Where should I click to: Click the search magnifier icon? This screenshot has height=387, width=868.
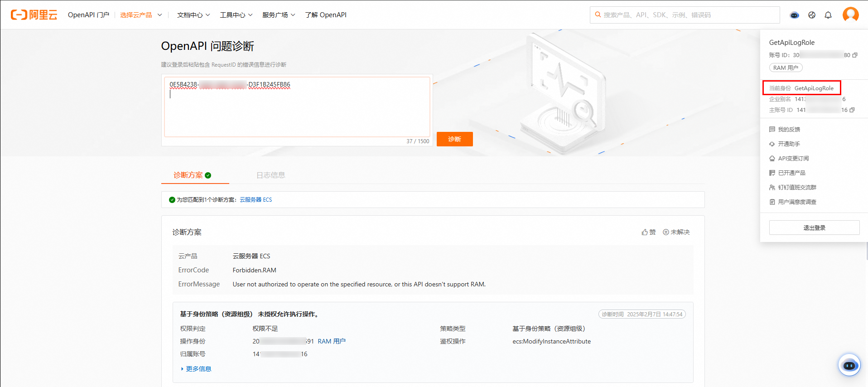coord(598,15)
